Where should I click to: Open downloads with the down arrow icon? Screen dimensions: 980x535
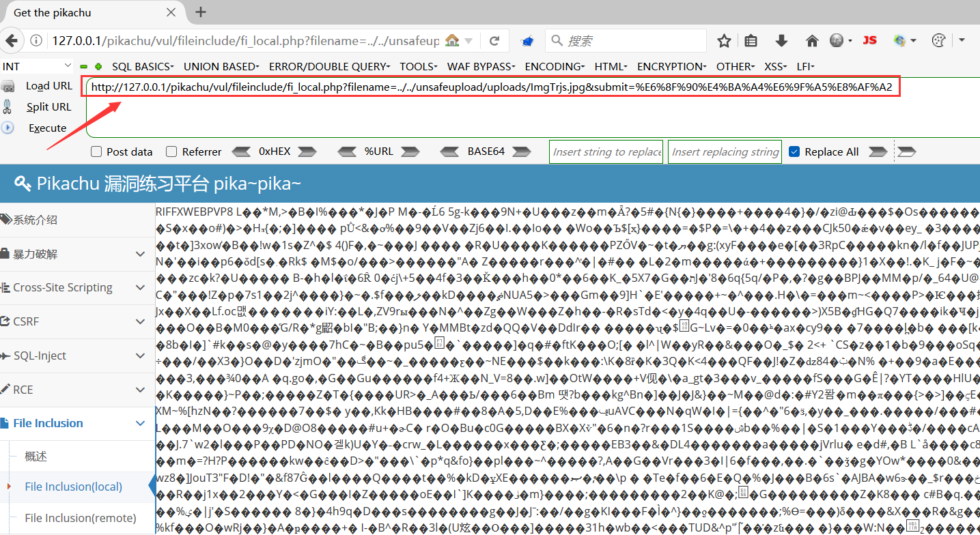click(782, 41)
